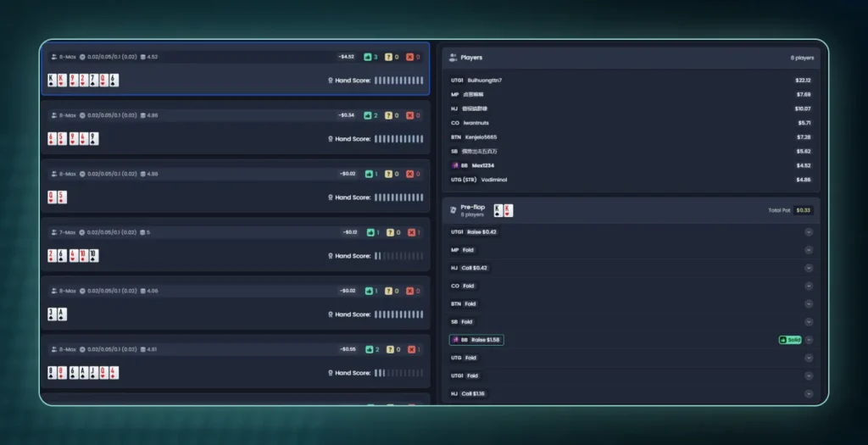The height and width of the screenshot is (445, 868).
Task: Click the table-size people icon in the 7-Max hand
Action: [x=54, y=232]
